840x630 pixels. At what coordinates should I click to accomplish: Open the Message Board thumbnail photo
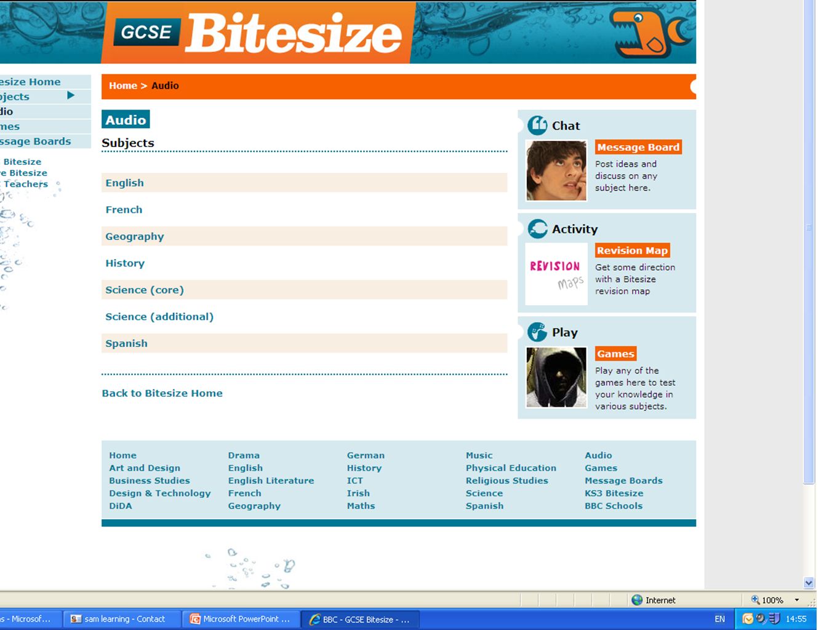556,170
